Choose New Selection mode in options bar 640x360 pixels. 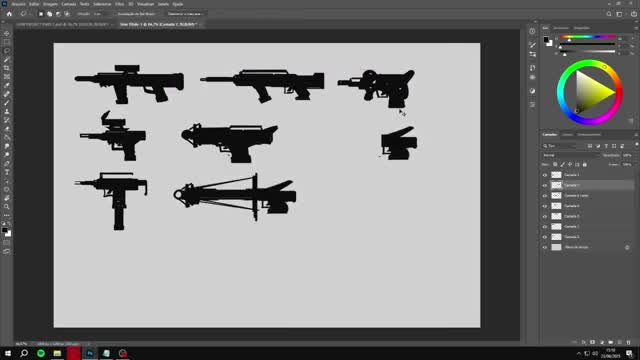[41, 14]
